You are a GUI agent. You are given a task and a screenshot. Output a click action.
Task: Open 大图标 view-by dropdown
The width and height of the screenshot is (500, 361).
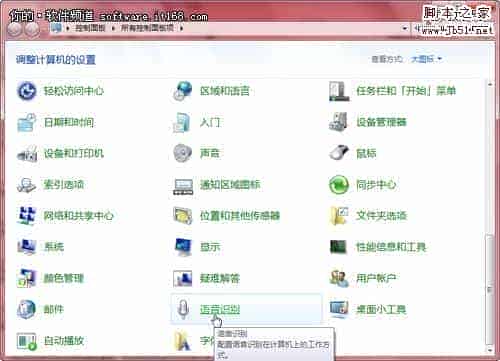[x=426, y=59]
